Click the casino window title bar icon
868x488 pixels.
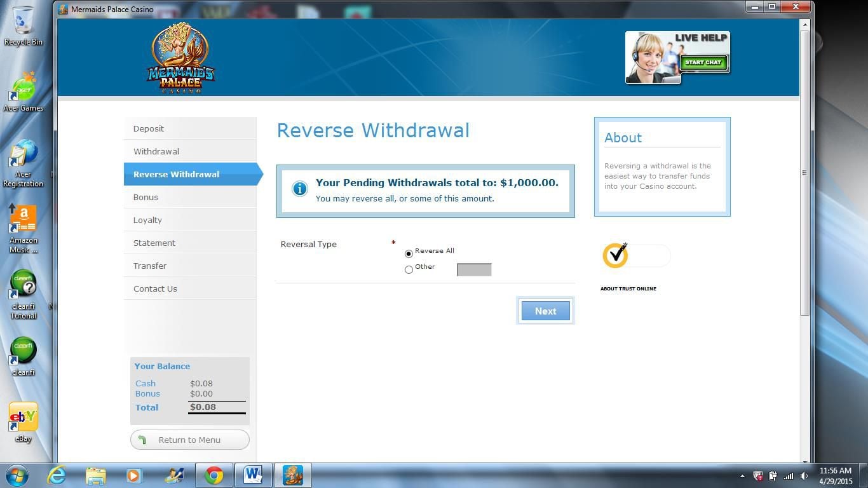[x=63, y=10]
